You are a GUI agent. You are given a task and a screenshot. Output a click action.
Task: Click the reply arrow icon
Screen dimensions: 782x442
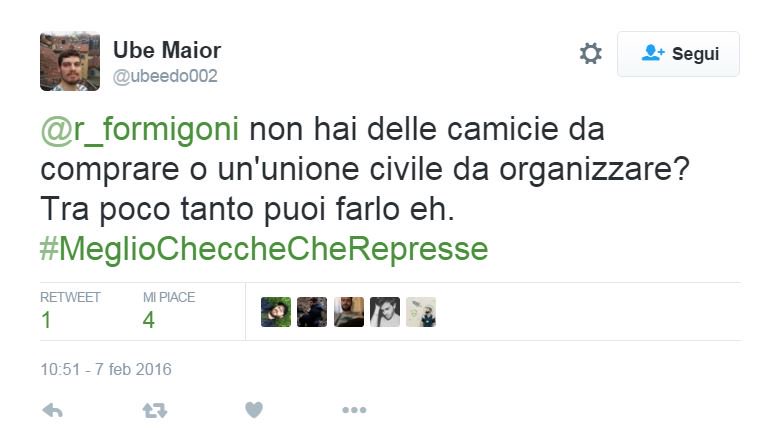52,411
